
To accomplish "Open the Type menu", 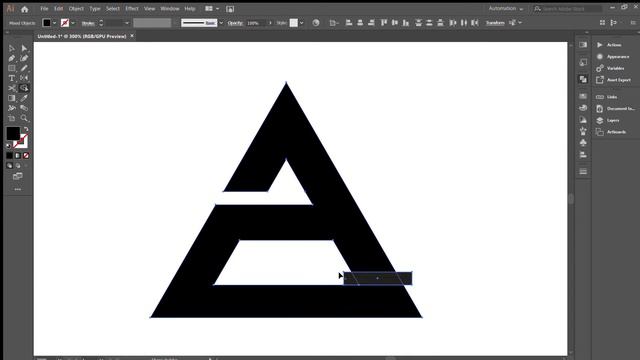I will [95, 9].
